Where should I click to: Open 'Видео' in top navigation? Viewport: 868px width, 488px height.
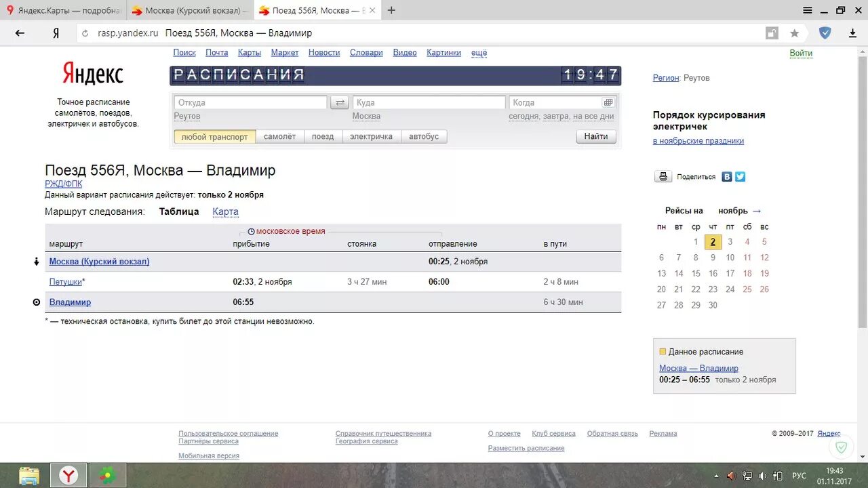tap(405, 53)
